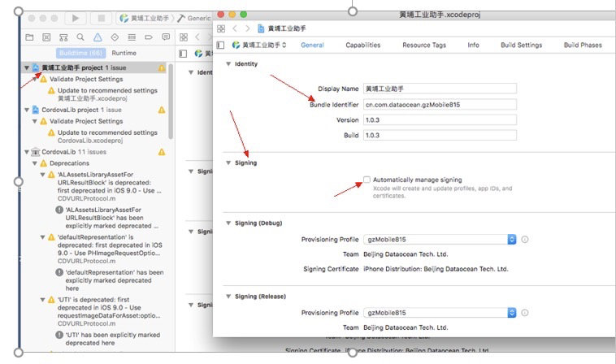Viewport: 616px width, 364px height.
Task: Collapse the Deprecations group
Action: tap(35, 163)
